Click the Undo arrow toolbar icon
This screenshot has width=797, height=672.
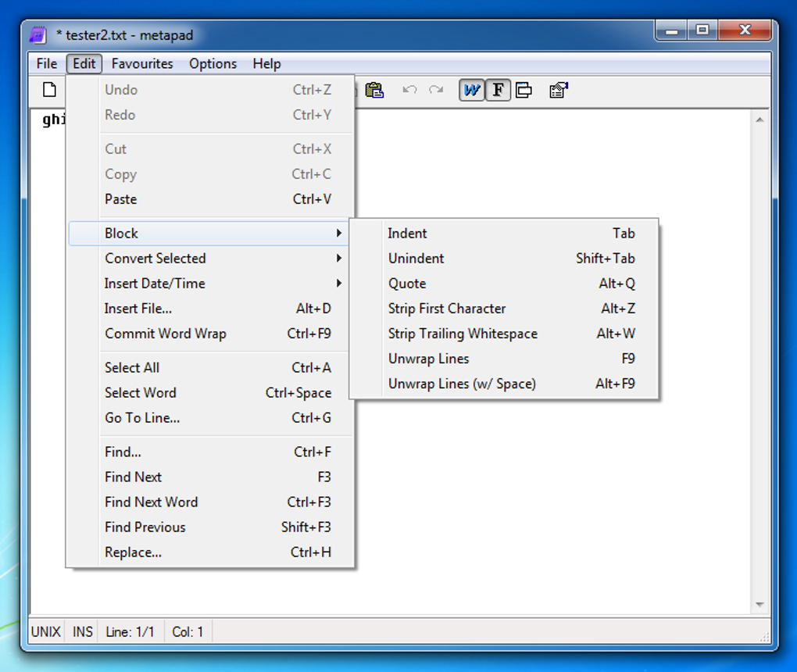click(x=409, y=90)
